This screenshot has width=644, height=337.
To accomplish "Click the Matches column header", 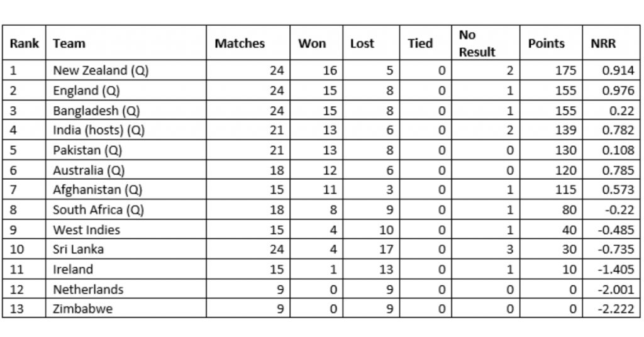I will click(x=248, y=43).
